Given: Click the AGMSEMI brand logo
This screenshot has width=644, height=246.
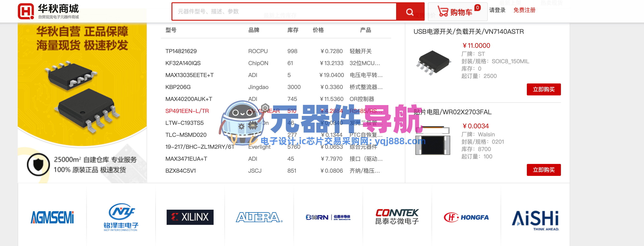Looking at the screenshot, I should click(52, 217).
